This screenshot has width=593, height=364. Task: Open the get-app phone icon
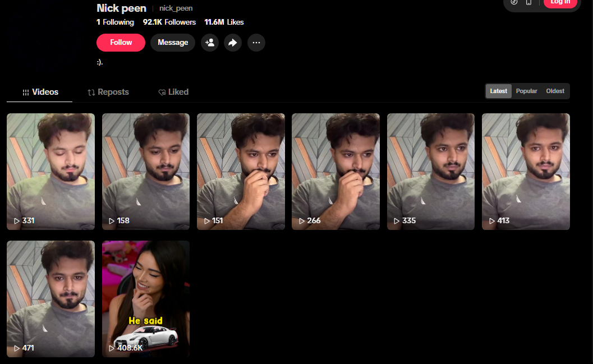528,2
